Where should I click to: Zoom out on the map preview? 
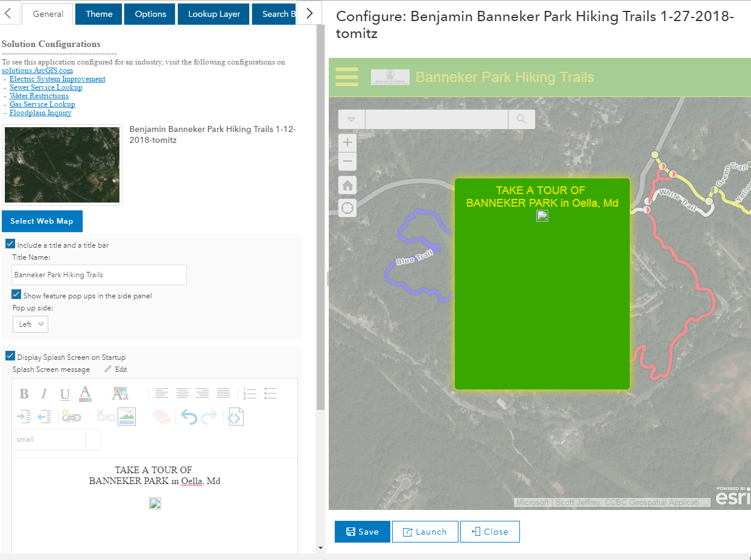(x=347, y=161)
